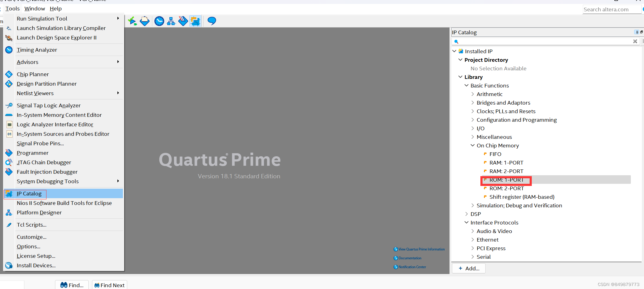
Task: Clear the IP Catalog search with X
Action: tap(635, 41)
